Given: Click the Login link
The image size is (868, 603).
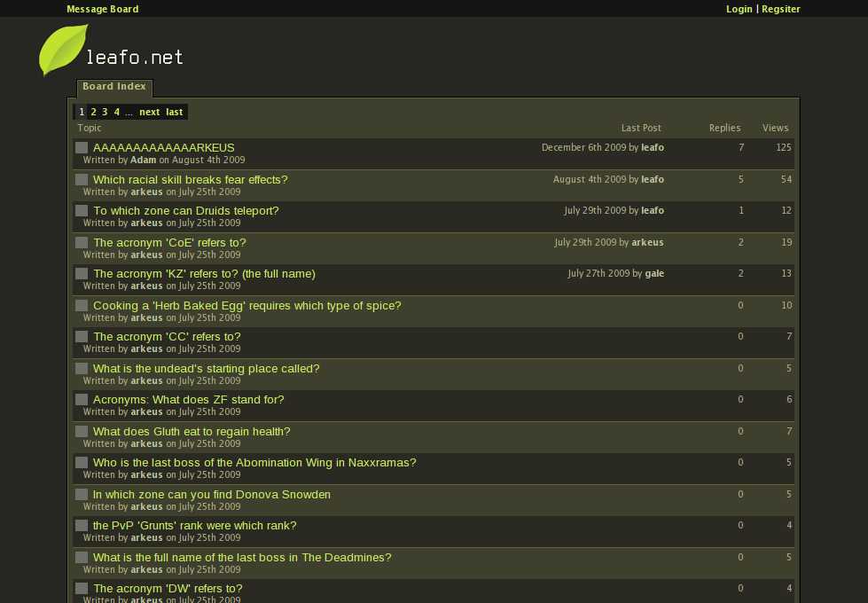Looking at the screenshot, I should [x=739, y=8].
